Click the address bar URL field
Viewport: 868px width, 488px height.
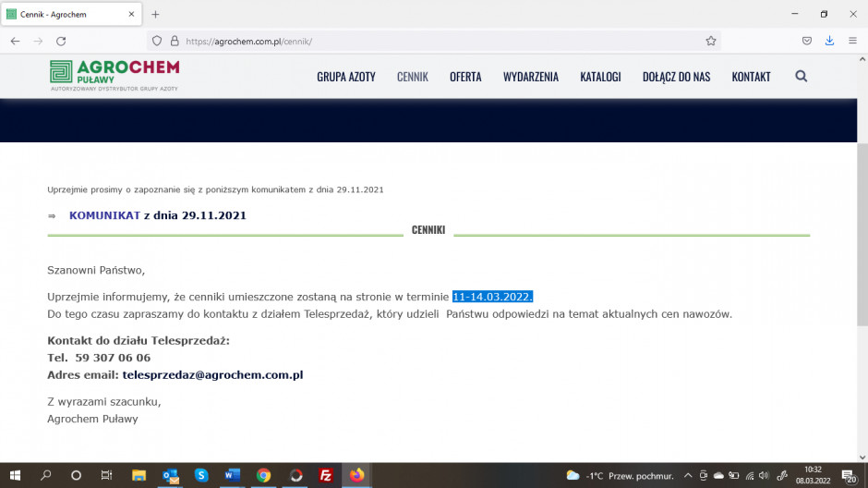click(x=432, y=41)
